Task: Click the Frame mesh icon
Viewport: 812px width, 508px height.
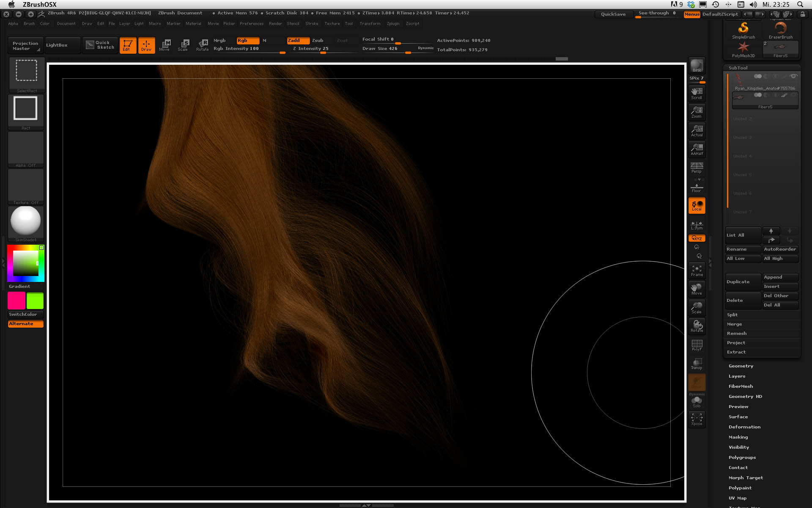Action: [x=697, y=271]
